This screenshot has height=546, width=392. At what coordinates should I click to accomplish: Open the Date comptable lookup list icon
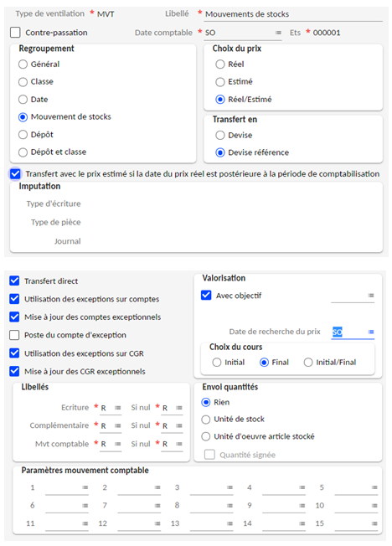[x=278, y=33]
